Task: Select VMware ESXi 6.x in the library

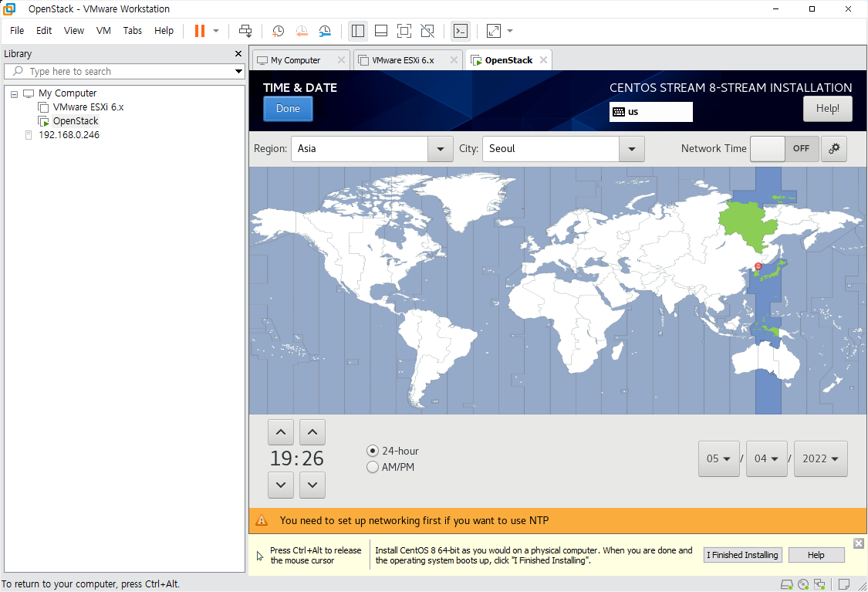Action: [88, 107]
